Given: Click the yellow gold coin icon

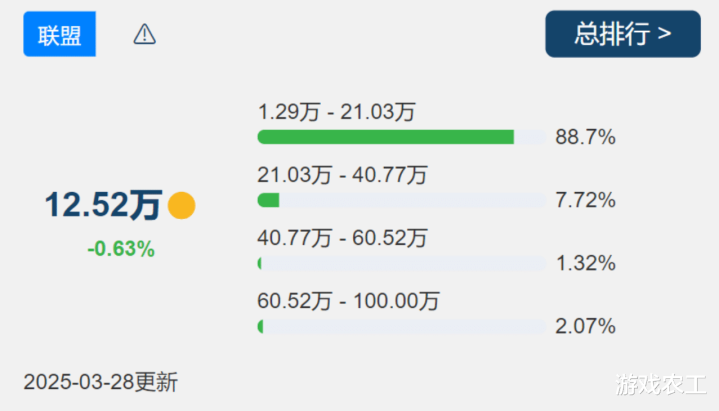Looking at the screenshot, I should 182,206.
